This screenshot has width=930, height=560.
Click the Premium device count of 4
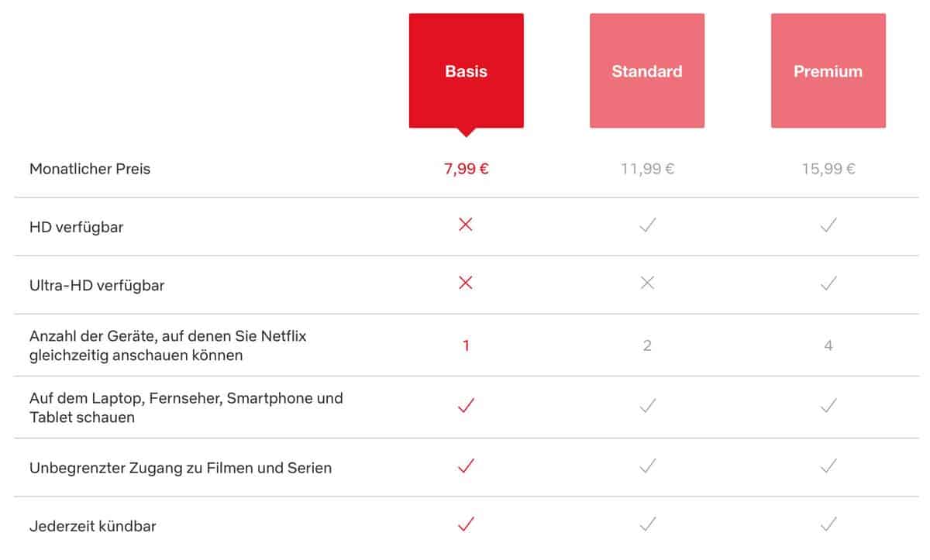(x=828, y=346)
